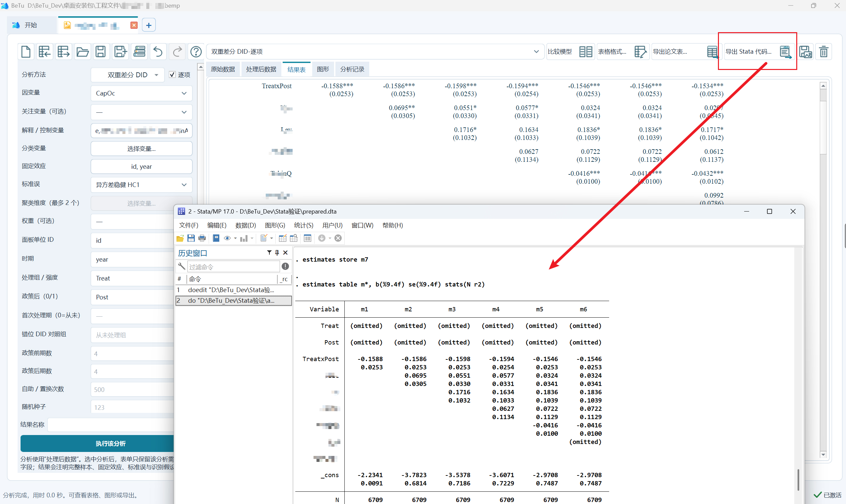The height and width of the screenshot is (504, 846).
Task: Open Stata 统计(S) menu
Action: 304,225
